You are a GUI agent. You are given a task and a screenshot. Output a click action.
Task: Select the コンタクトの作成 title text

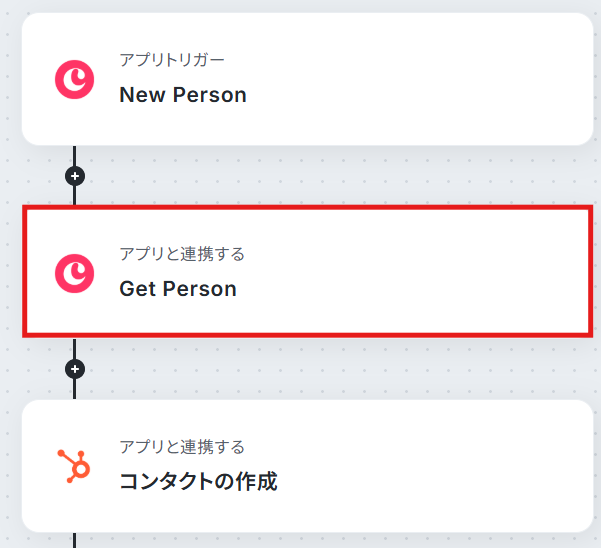[197, 482]
